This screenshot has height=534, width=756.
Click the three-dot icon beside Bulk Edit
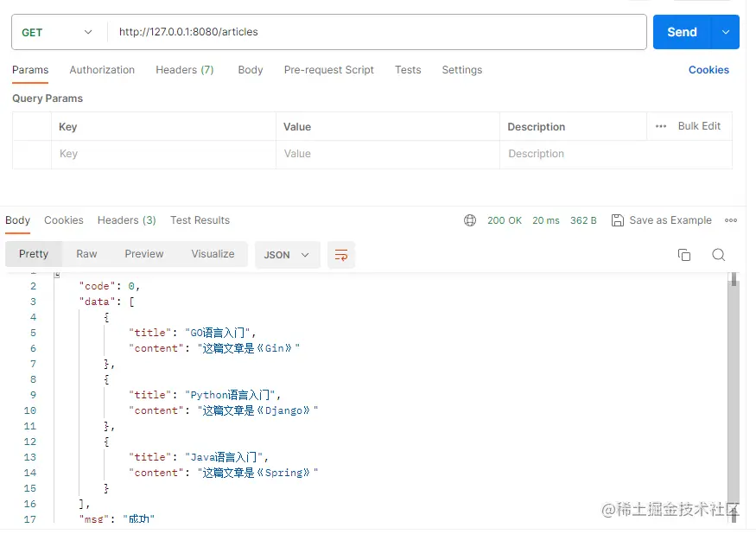point(661,126)
